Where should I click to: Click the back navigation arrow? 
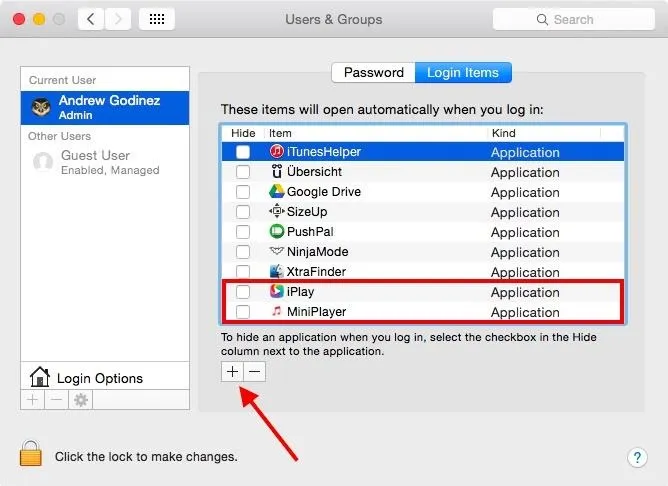pyautogui.click(x=91, y=19)
